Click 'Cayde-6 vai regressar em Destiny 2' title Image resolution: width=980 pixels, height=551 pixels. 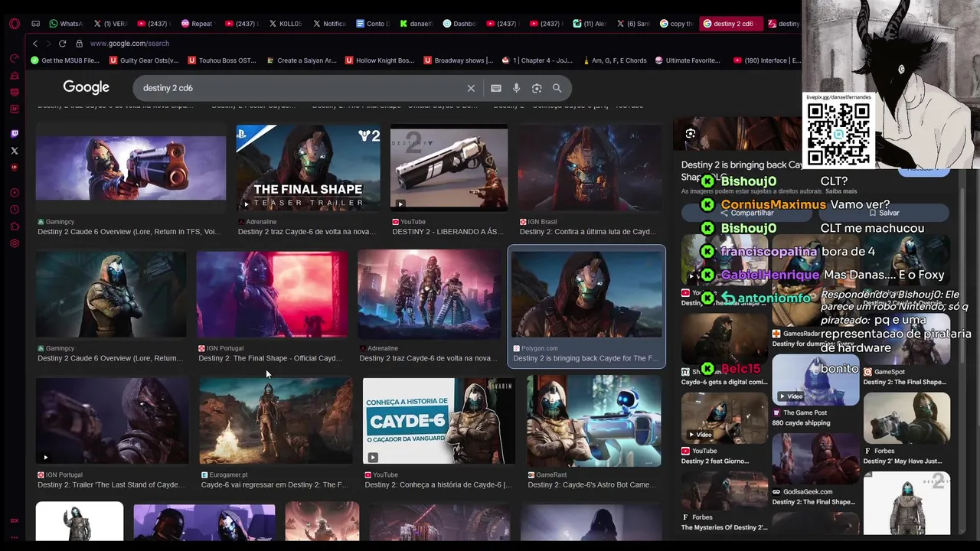tap(275, 484)
